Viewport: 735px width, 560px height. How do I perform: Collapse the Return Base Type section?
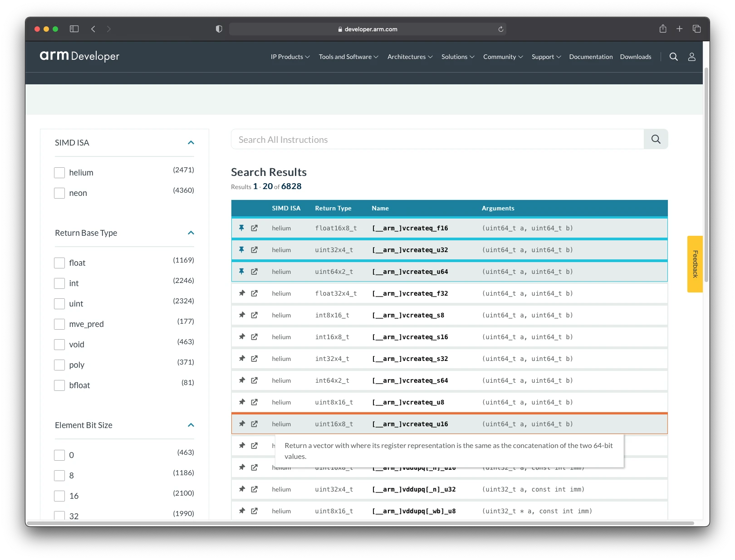click(191, 233)
